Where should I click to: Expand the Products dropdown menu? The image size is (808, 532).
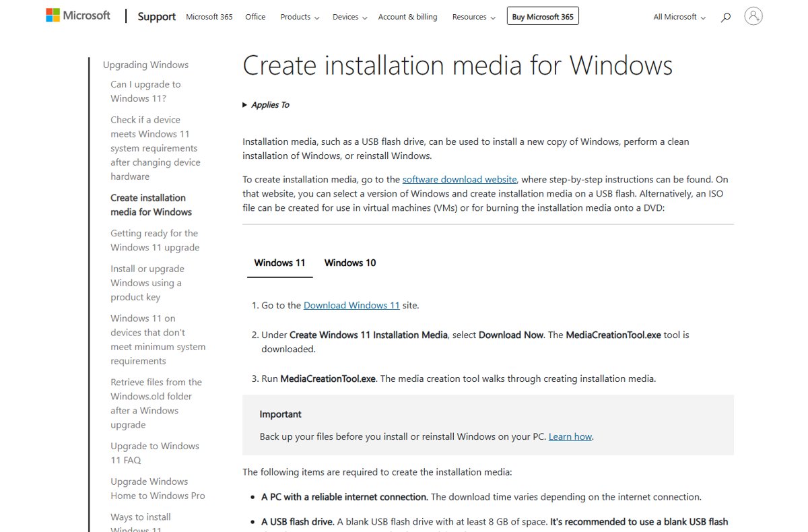click(x=300, y=17)
